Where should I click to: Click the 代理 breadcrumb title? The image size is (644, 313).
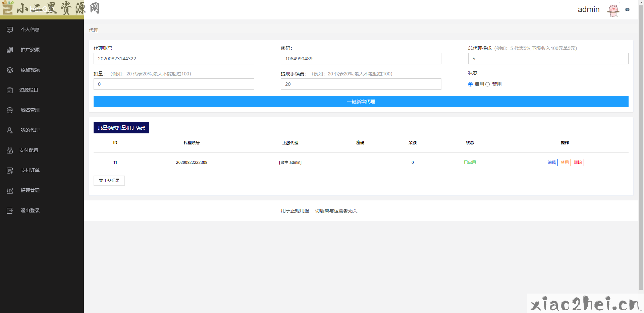[x=94, y=30]
